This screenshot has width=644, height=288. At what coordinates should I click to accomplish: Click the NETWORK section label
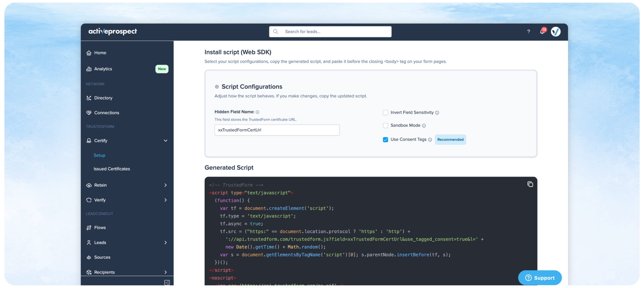tap(95, 84)
